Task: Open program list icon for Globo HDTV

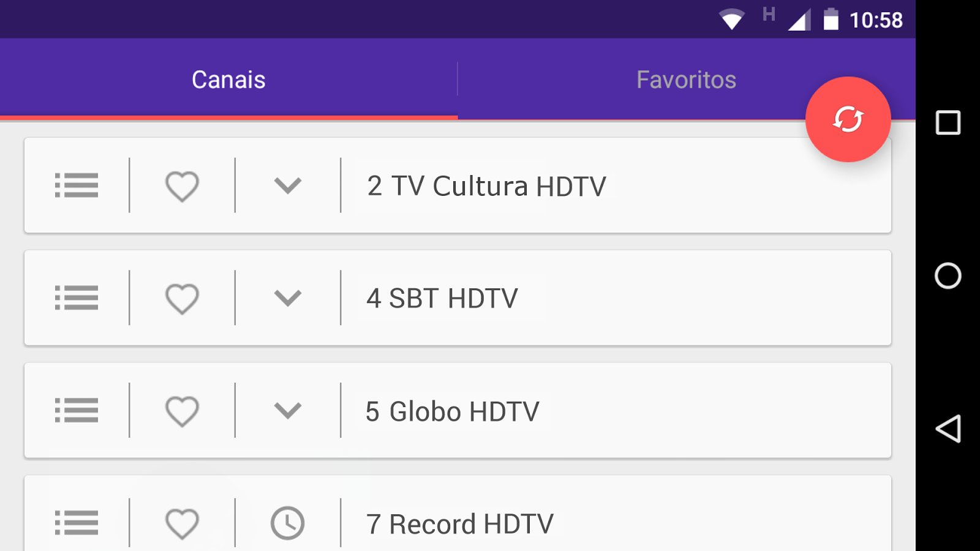Action: click(77, 411)
